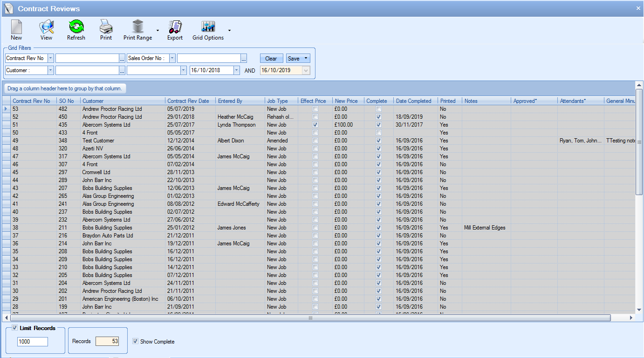This screenshot has height=358, width=644.
Task: Open the View magnifier icon
Action: (x=46, y=27)
